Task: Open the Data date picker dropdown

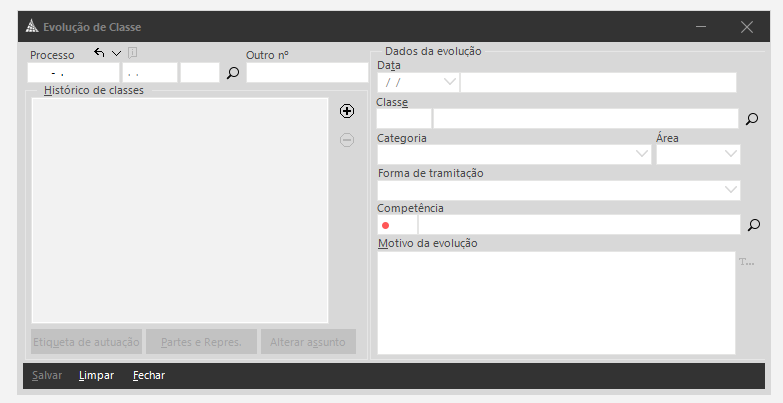Action: (449, 82)
